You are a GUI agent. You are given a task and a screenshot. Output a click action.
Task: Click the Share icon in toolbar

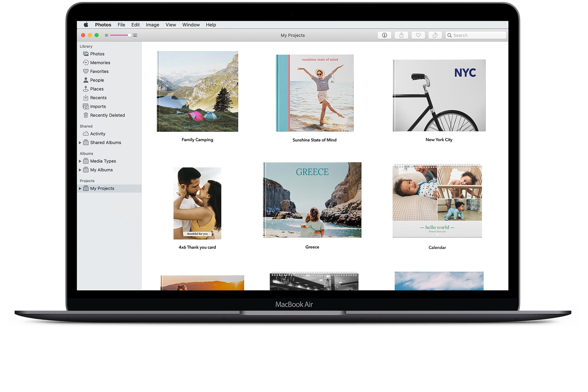pyautogui.click(x=401, y=35)
